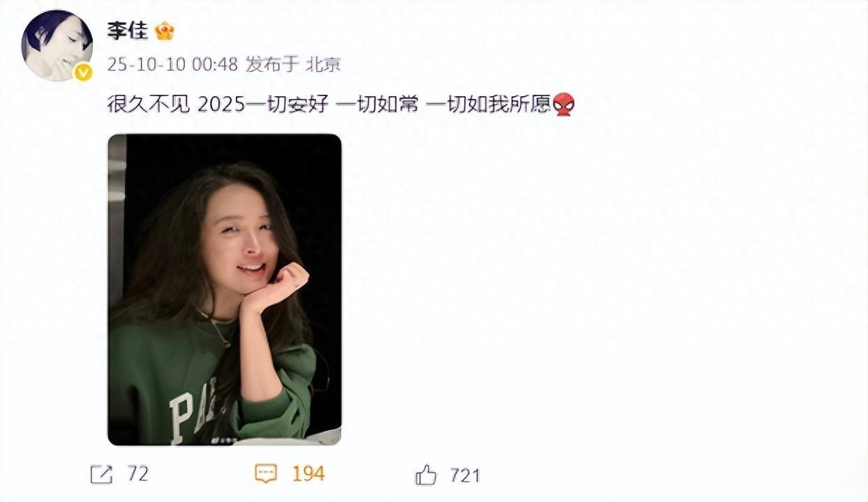
Task: Open comments via the speech bubble icon
Action: coord(266,474)
